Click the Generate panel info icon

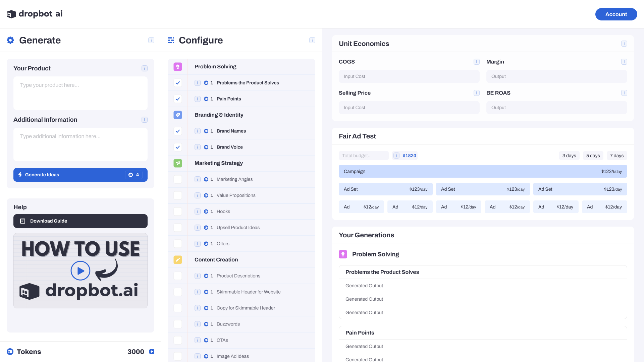click(151, 40)
